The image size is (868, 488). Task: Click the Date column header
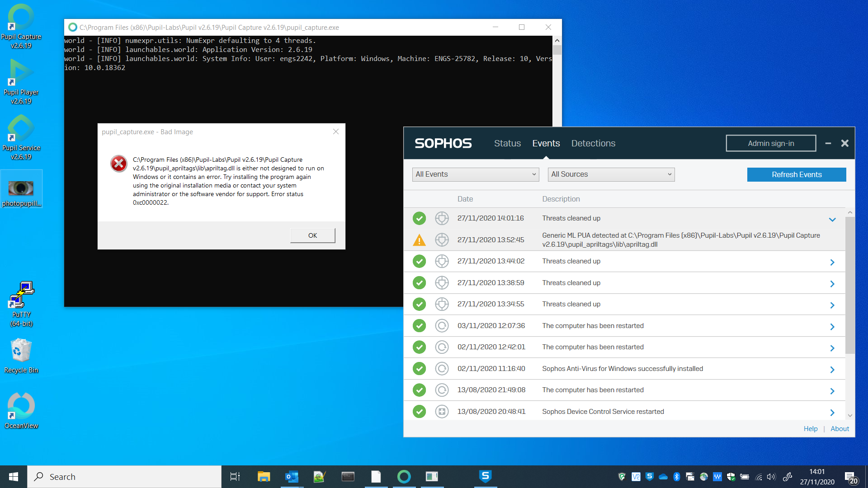click(x=465, y=199)
